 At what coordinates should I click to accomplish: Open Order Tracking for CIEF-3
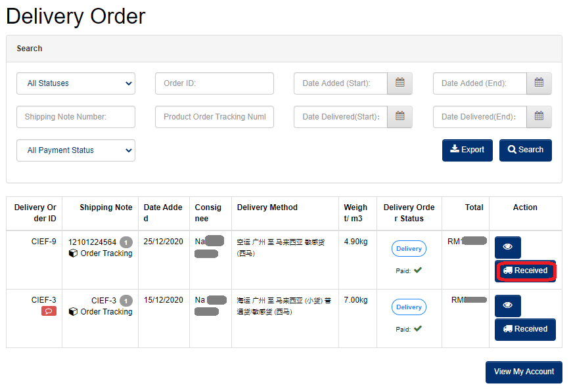coord(101,312)
